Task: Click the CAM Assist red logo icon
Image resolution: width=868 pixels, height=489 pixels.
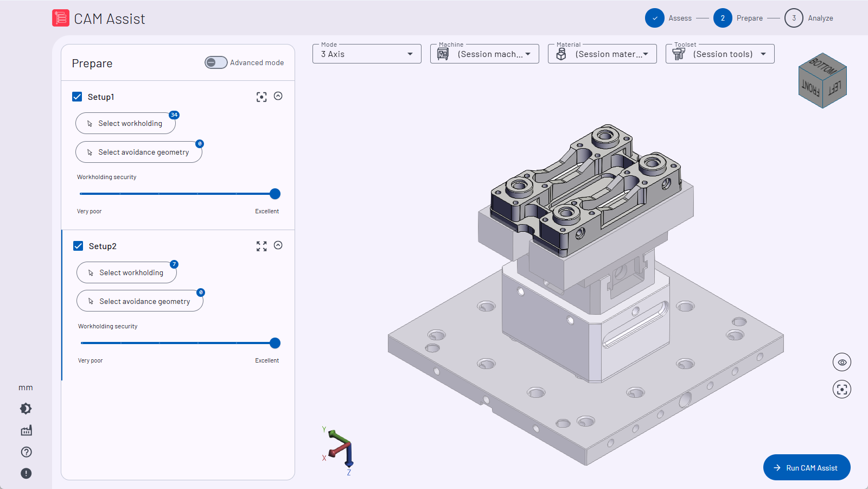Action: pos(61,18)
